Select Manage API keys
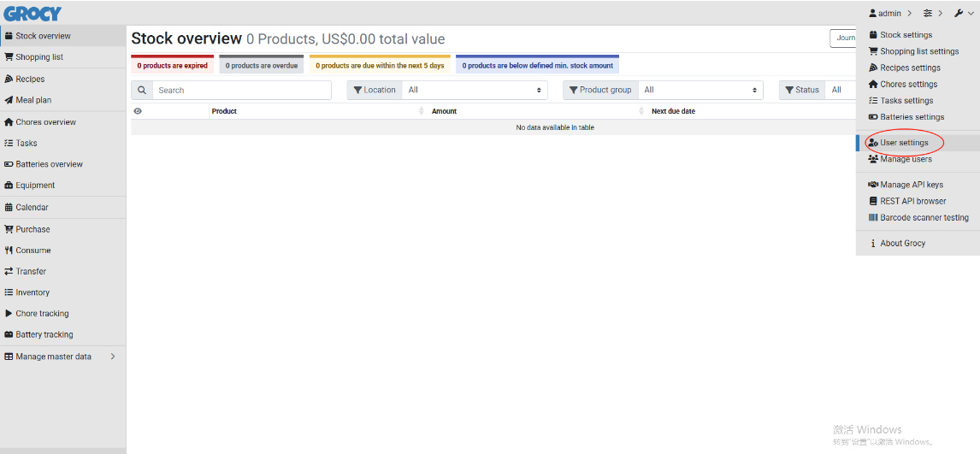This screenshot has width=980, height=454. click(x=912, y=185)
